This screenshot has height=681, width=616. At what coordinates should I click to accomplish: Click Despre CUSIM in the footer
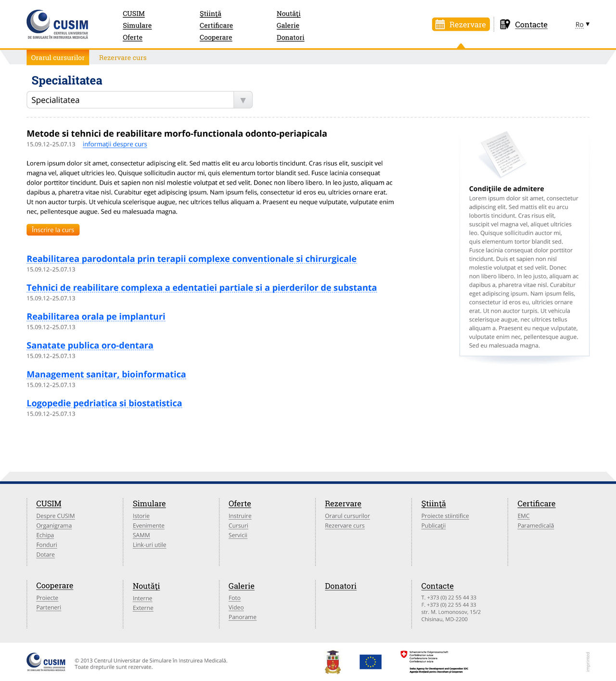point(55,515)
